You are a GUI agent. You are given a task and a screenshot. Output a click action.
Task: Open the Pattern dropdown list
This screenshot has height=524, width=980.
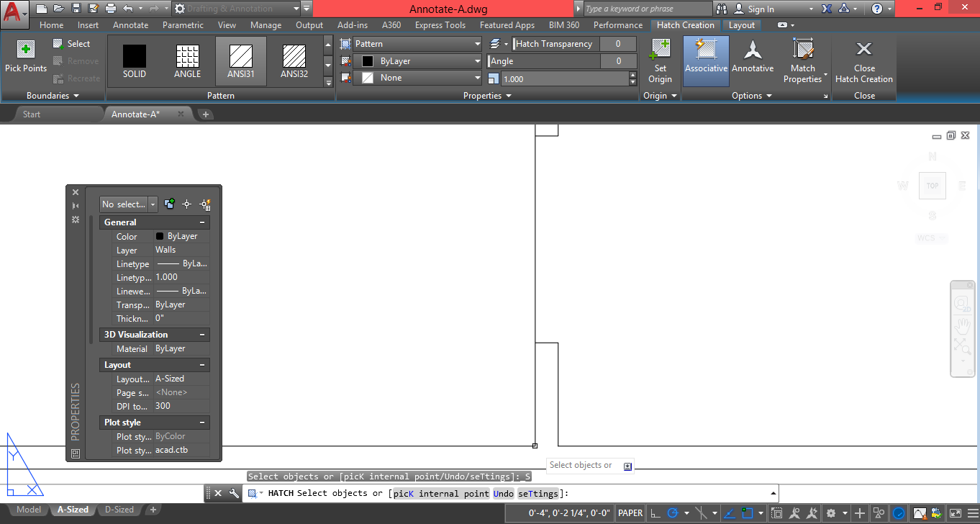pyautogui.click(x=477, y=43)
